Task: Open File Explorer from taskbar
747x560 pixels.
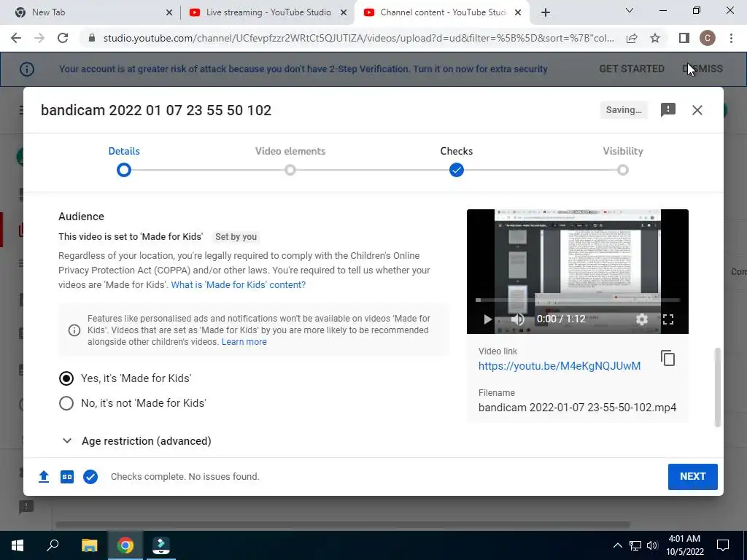Action: (x=89, y=545)
